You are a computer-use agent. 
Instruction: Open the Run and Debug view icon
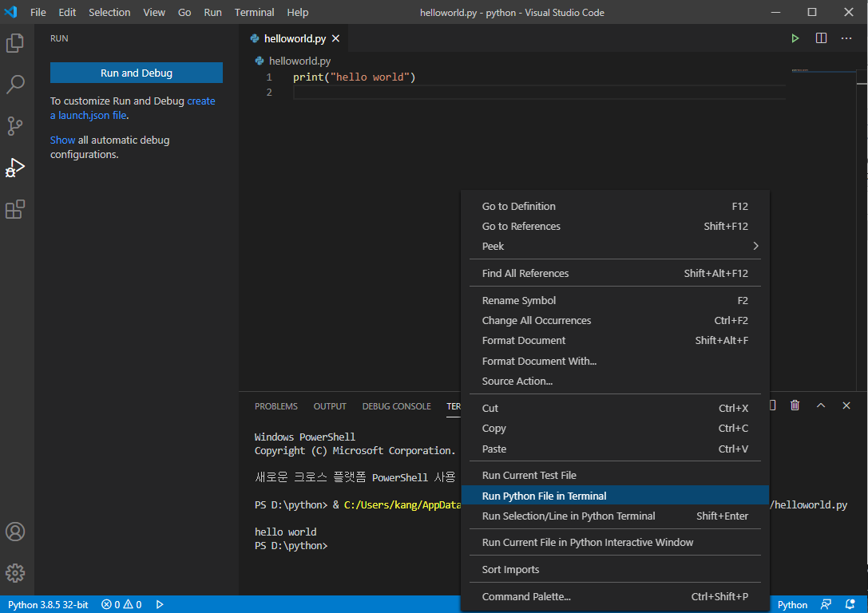pos(15,167)
